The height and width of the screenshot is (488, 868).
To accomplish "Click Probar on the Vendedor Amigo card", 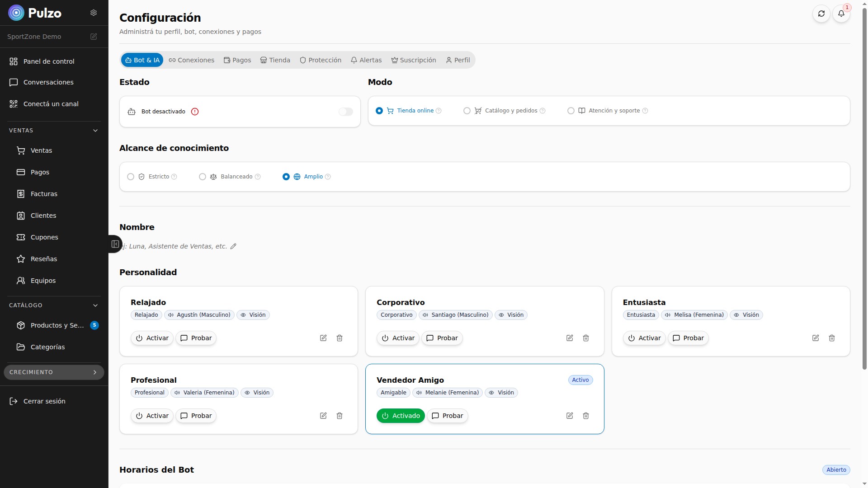I will click(x=448, y=416).
